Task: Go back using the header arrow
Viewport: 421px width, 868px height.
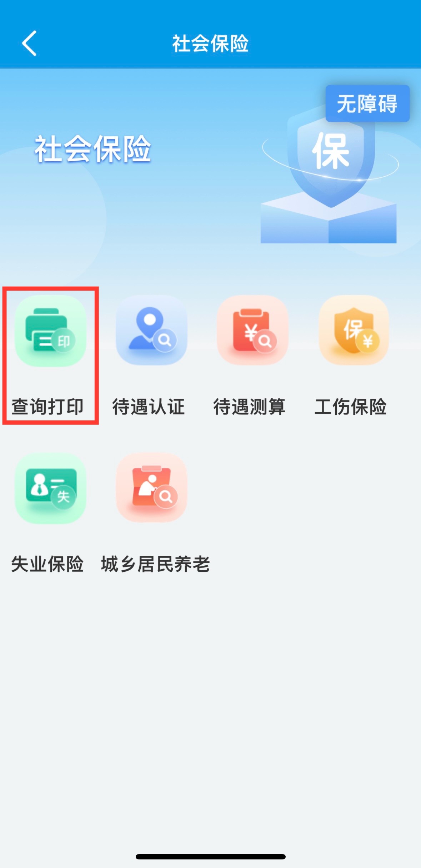Action: click(x=29, y=43)
